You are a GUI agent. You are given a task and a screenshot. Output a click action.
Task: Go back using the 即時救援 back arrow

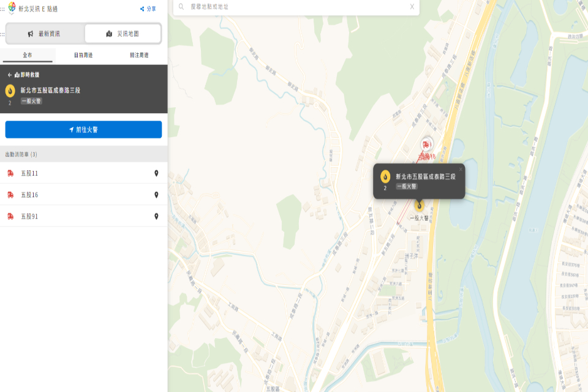(x=10, y=75)
